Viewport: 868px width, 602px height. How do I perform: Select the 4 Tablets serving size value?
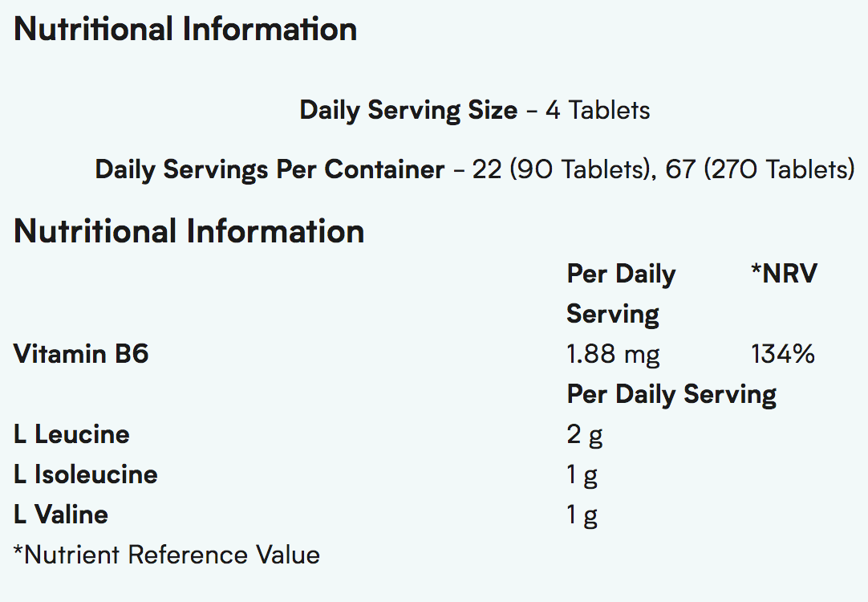point(598,110)
